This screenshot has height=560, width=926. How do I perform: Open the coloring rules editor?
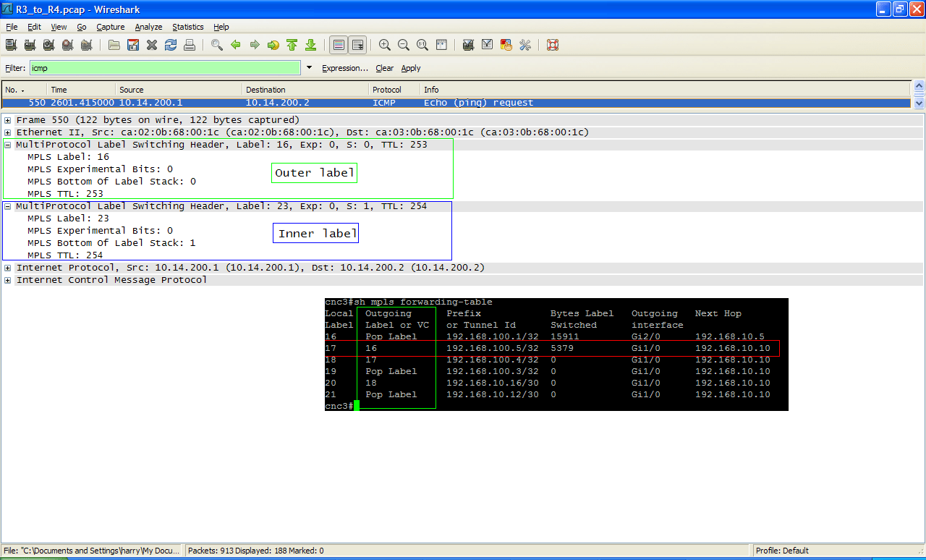click(506, 45)
